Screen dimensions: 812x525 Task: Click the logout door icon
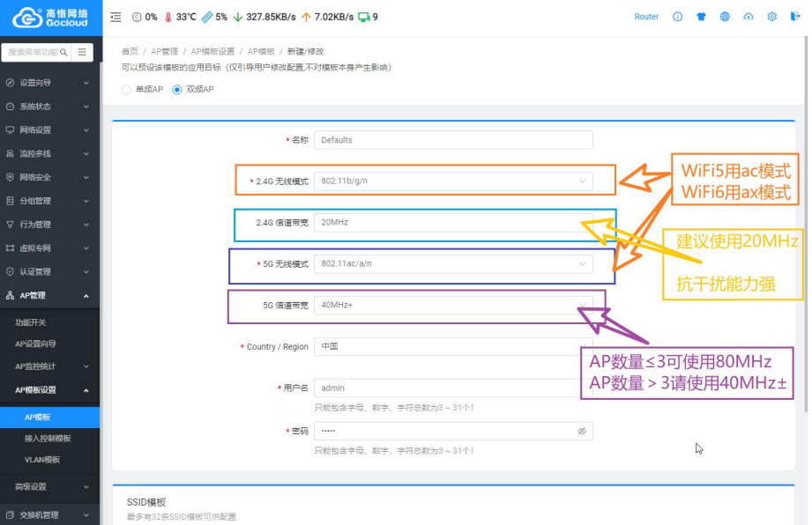click(795, 17)
